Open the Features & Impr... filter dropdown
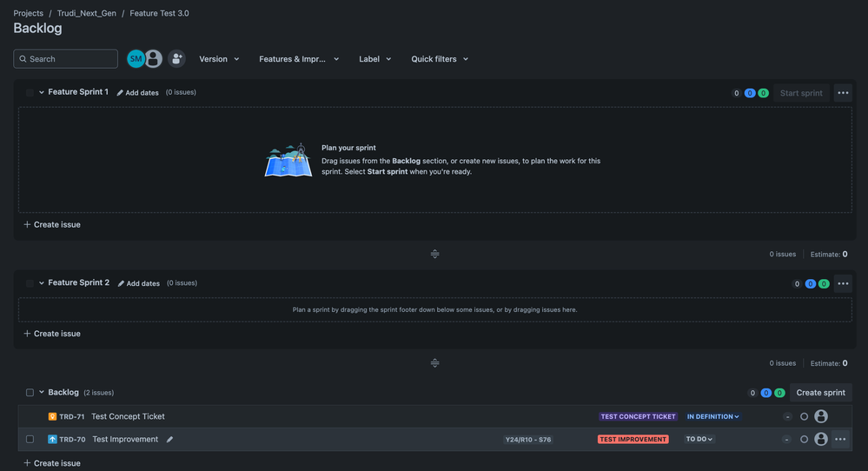The width and height of the screenshot is (868, 471). 299,59
